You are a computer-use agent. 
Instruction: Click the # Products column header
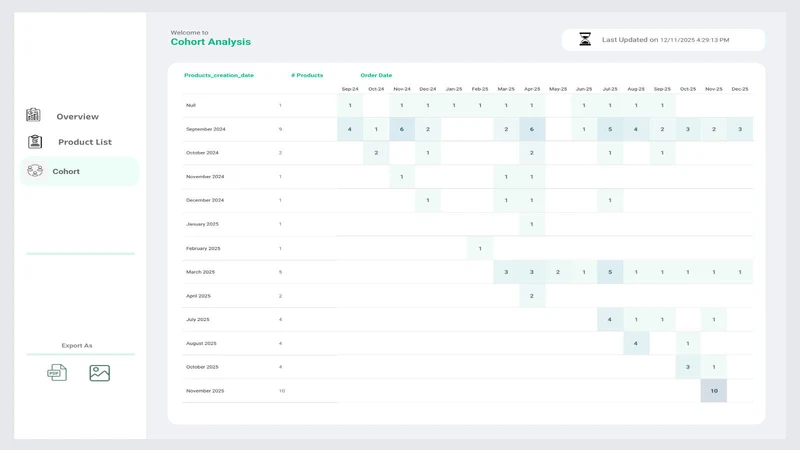coord(307,75)
